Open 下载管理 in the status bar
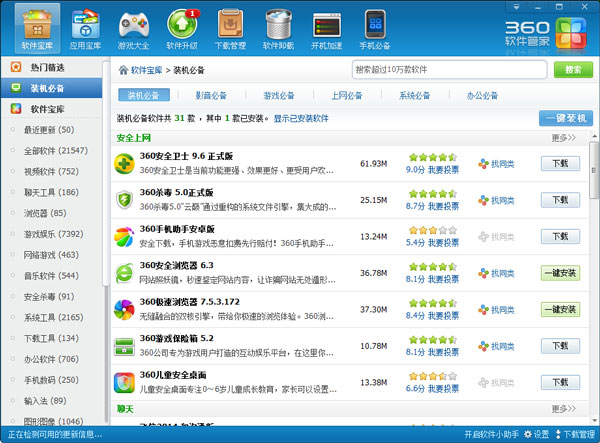The image size is (600, 443). click(575, 435)
